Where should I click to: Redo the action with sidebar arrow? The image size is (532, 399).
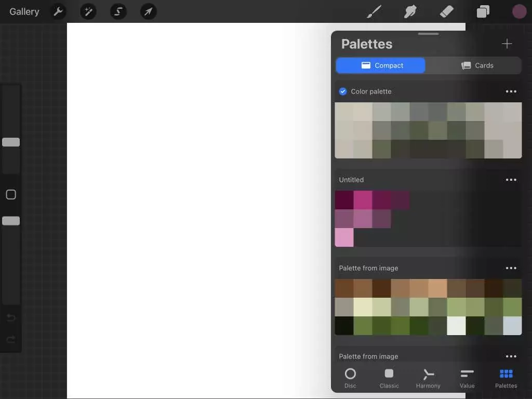tap(11, 339)
